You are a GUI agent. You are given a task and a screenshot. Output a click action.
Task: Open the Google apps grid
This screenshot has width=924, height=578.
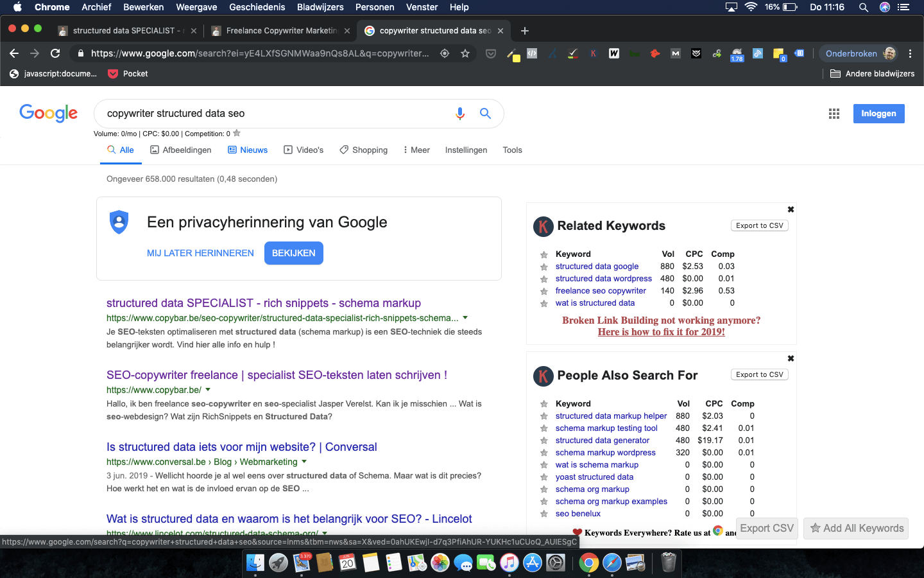pyautogui.click(x=834, y=114)
